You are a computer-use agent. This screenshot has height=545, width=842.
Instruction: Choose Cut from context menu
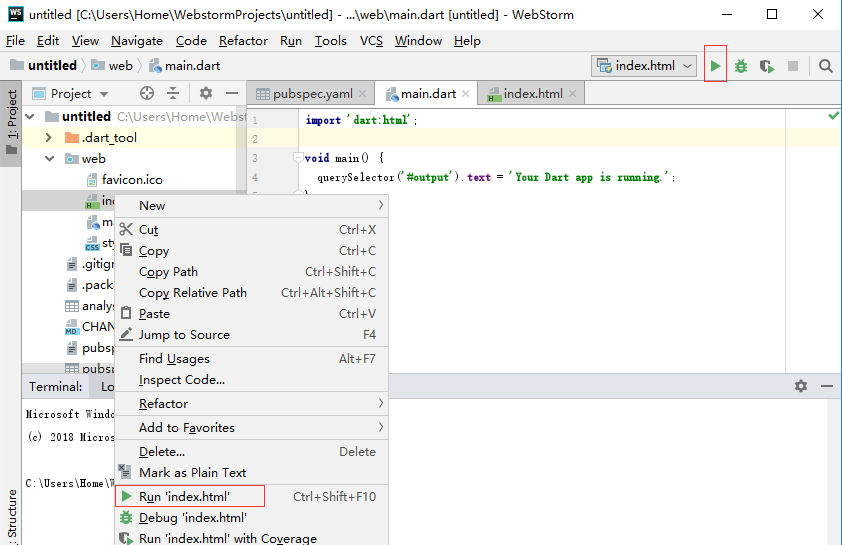click(x=251, y=230)
